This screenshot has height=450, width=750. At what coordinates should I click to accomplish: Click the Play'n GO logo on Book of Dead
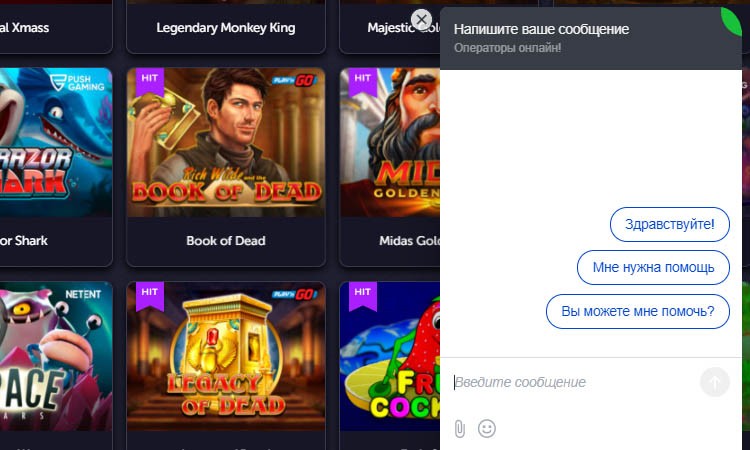[295, 80]
